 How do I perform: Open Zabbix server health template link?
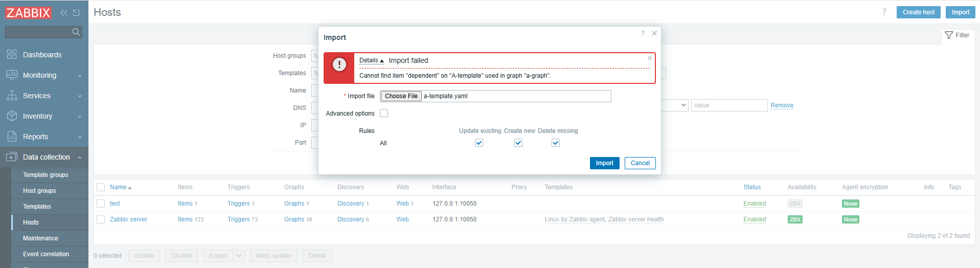[636, 219]
